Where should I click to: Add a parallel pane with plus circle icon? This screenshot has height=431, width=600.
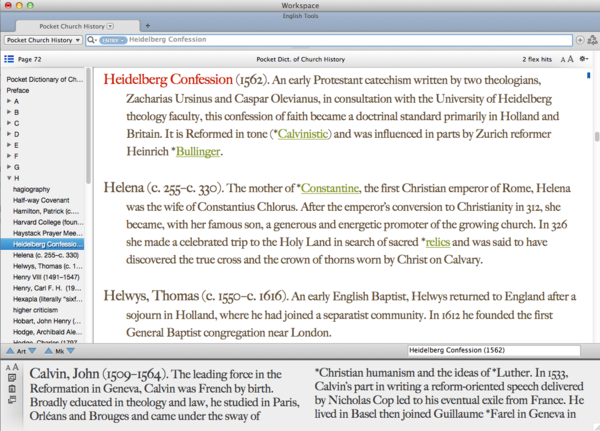click(580, 40)
